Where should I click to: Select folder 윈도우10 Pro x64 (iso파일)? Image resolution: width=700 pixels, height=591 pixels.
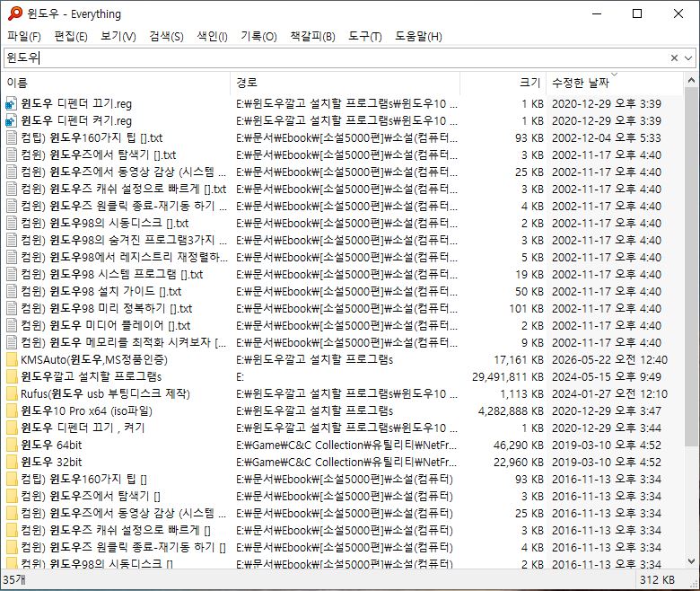click(x=87, y=410)
